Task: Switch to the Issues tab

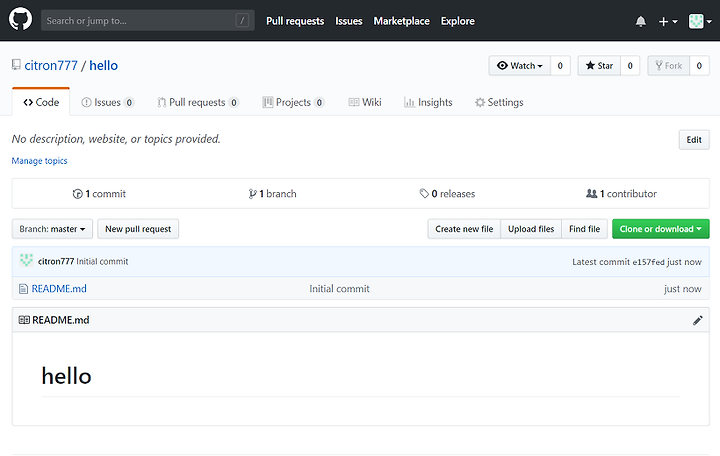Action: click(107, 102)
